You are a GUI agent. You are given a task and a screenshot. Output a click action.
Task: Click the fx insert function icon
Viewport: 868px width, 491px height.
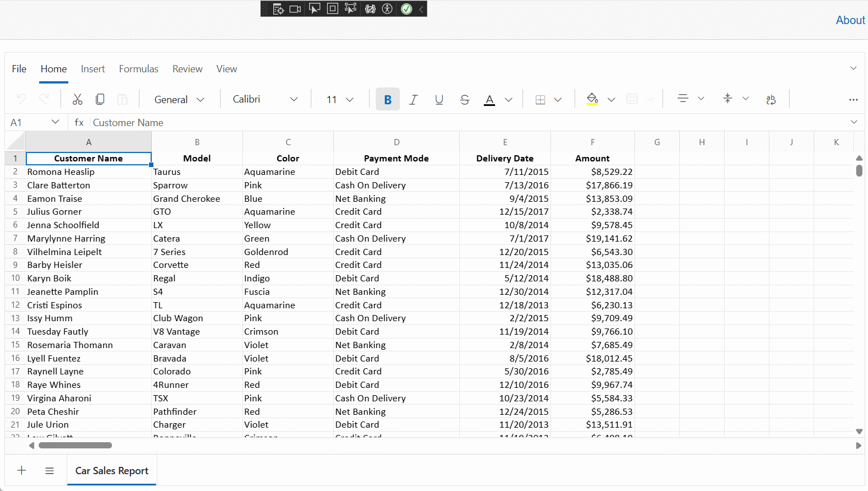[x=79, y=122]
